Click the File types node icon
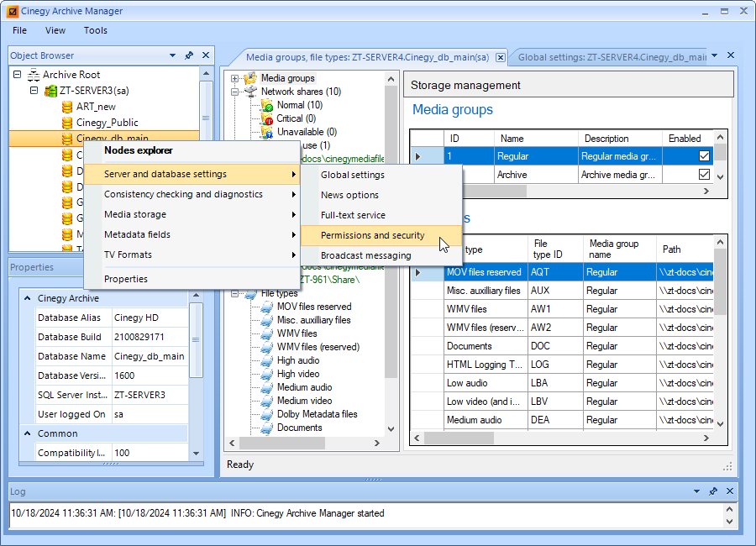This screenshot has width=756, height=546. (x=250, y=294)
